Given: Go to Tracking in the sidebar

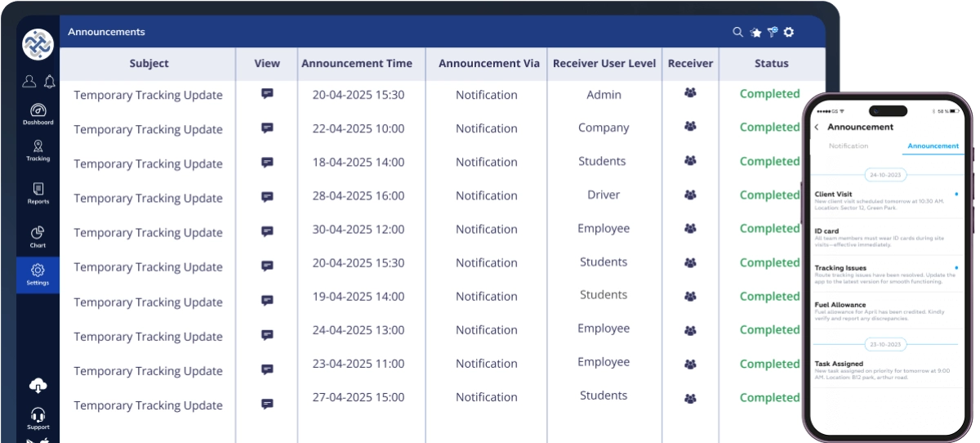Looking at the screenshot, I should click(x=38, y=150).
